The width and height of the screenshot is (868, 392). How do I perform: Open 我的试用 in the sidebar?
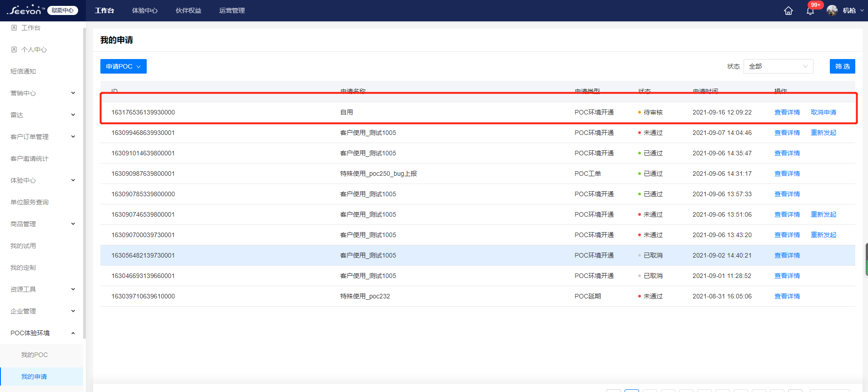[23, 246]
